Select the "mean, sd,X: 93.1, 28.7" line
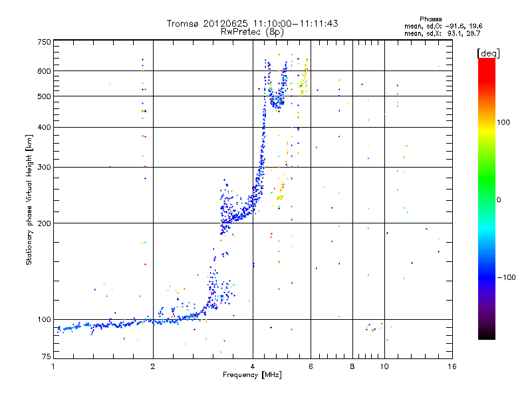 442,33
